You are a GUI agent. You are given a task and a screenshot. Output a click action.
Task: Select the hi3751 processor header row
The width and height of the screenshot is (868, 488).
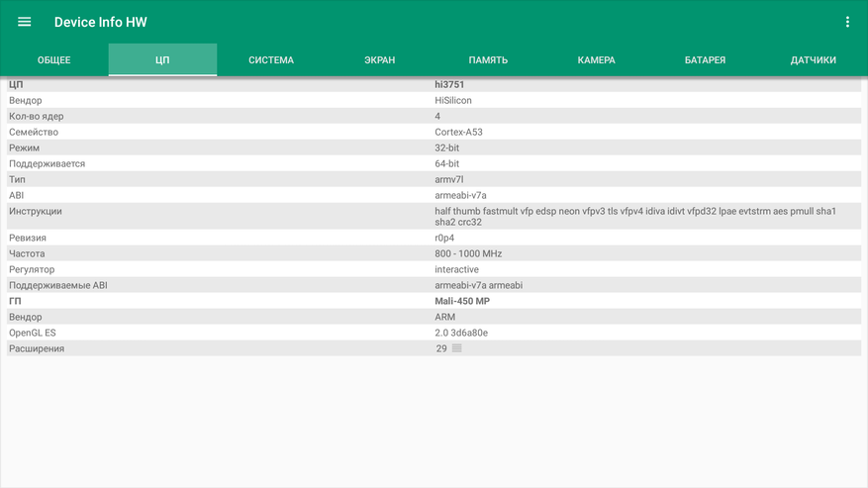[434, 84]
